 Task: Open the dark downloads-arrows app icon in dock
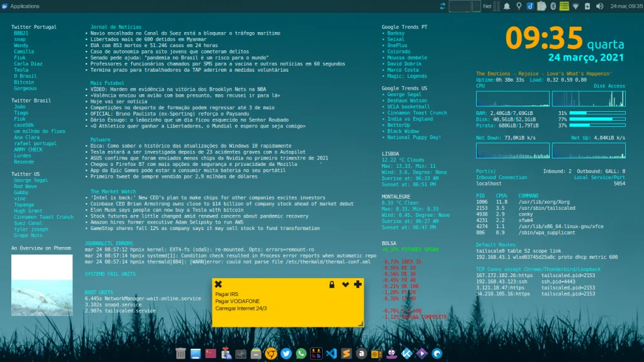(x=316, y=353)
